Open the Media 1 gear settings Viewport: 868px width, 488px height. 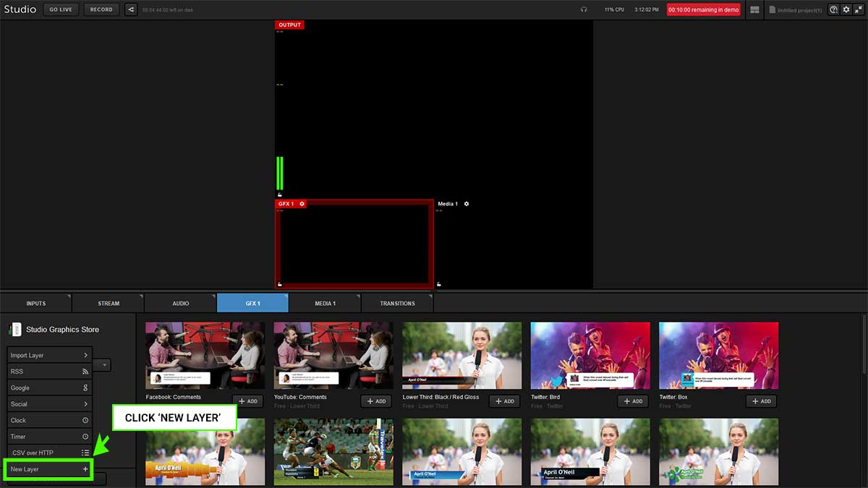pyautogui.click(x=467, y=204)
